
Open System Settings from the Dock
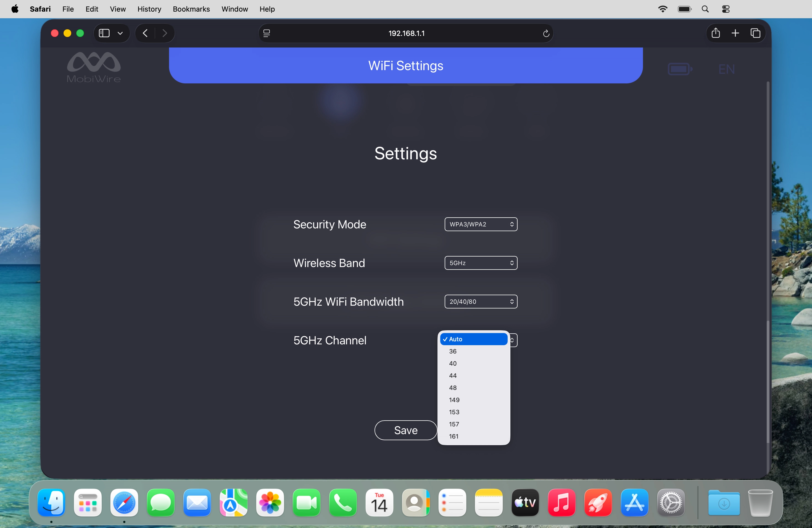click(671, 502)
